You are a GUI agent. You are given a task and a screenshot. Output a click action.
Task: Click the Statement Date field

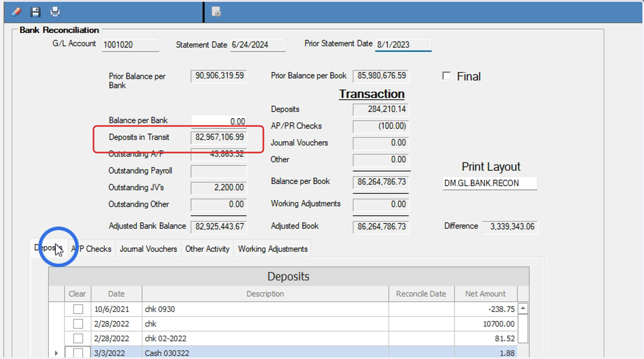pyautogui.click(x=258, y=45)
